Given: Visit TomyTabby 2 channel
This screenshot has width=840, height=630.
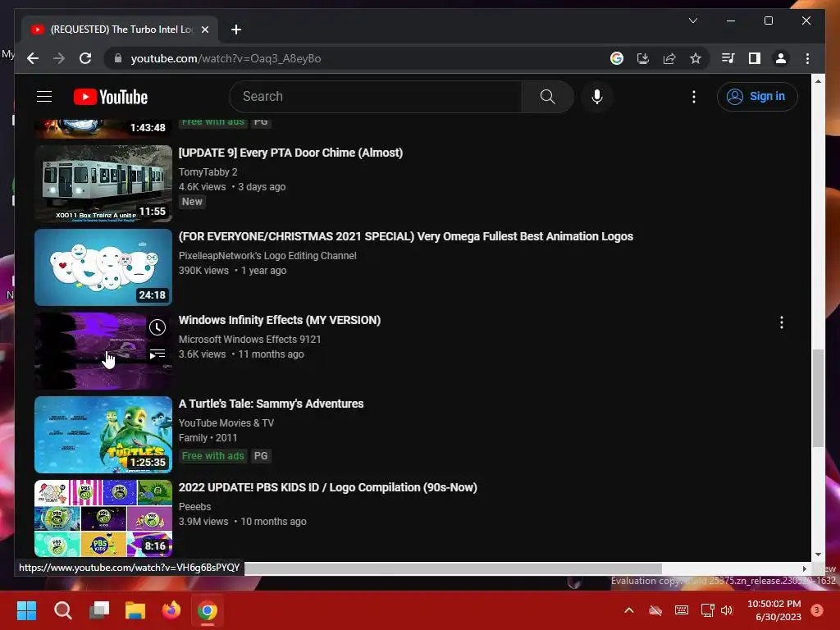Looking at the screenshot, I should [x=208, y=172].
